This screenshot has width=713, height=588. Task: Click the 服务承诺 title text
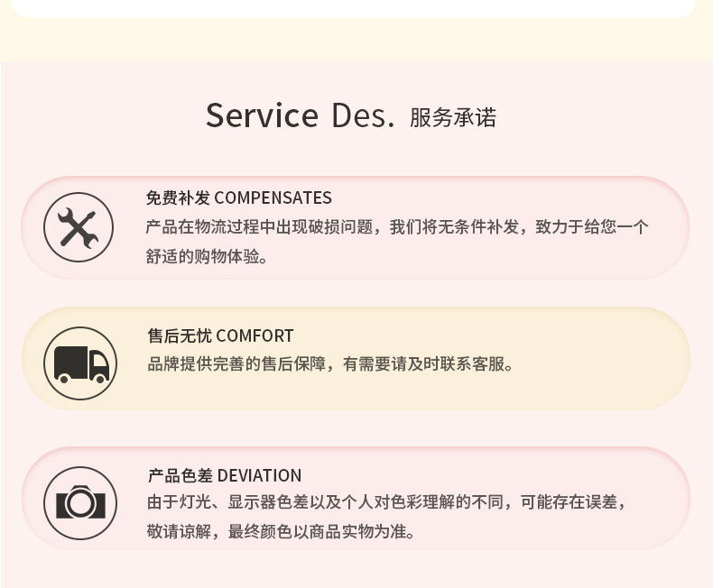[x=453, y=118]
